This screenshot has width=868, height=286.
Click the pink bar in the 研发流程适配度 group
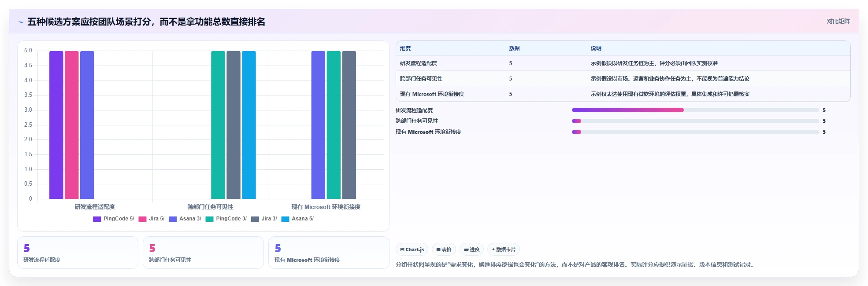tap(72, 125)
